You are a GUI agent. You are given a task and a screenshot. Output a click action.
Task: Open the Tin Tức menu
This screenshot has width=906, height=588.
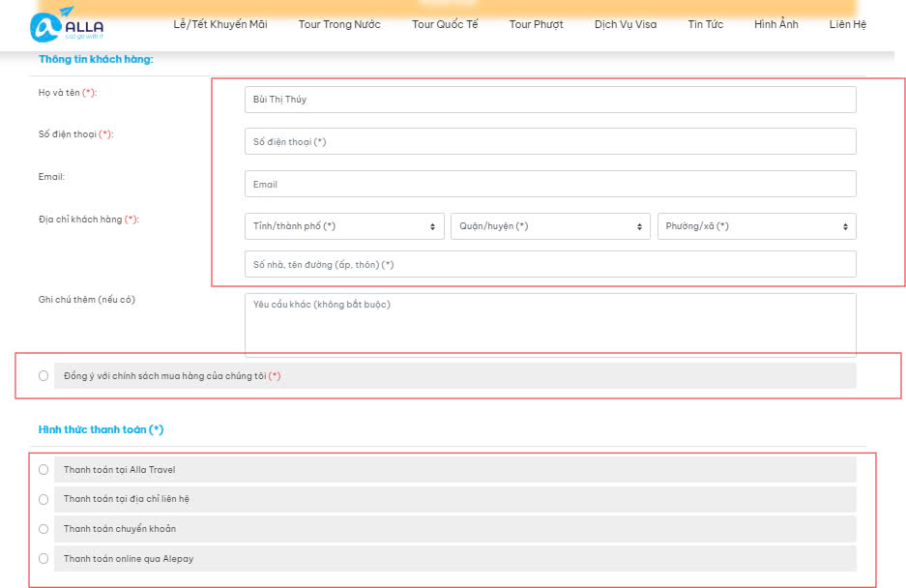(x=706, y=24)
